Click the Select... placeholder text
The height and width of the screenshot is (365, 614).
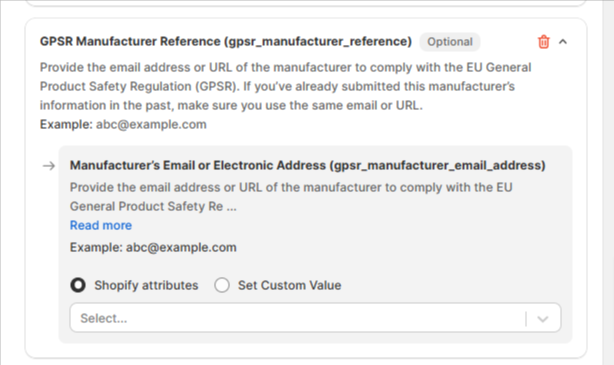tap(104, 318)
